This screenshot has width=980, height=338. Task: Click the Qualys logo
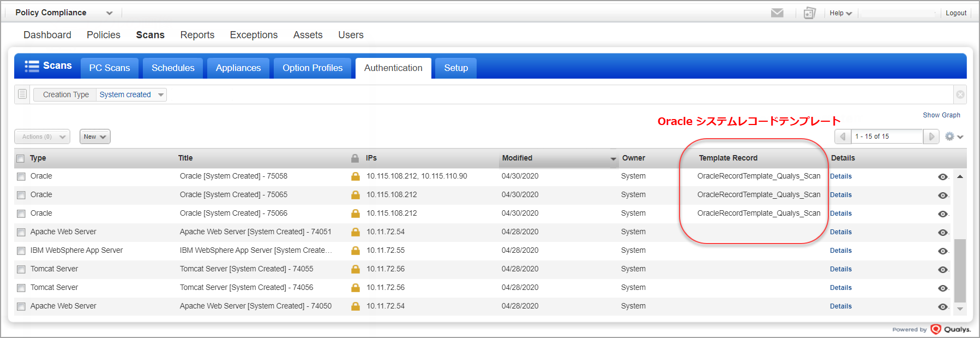951,329
